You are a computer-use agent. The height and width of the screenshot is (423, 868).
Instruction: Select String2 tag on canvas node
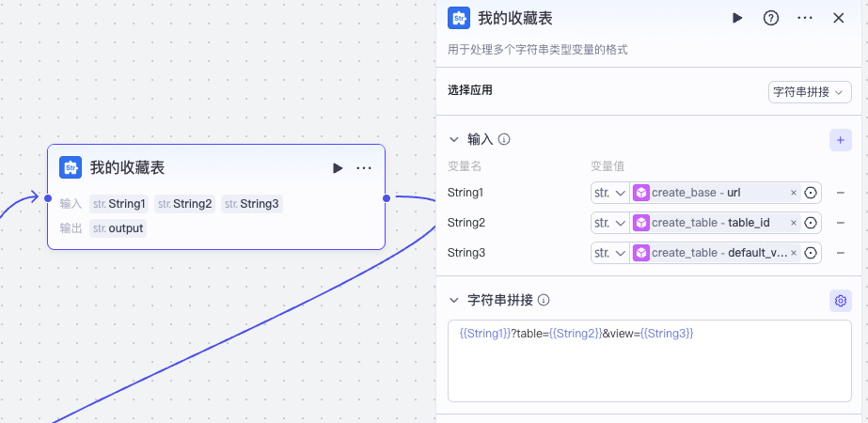[x=185, y=204]
